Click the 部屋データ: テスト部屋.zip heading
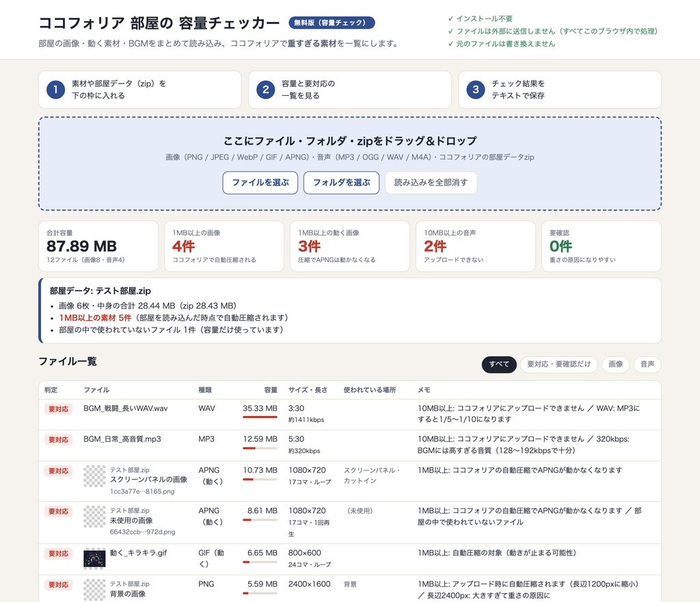Image resolution: width=700 pixels, height=602 pixels. (100, 291)
